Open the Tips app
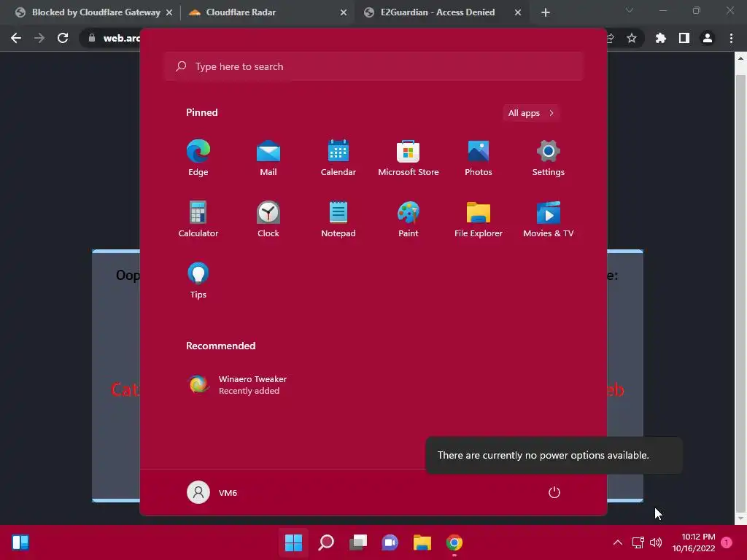This screenshot has width=747, height=560. tap(198, 281)
